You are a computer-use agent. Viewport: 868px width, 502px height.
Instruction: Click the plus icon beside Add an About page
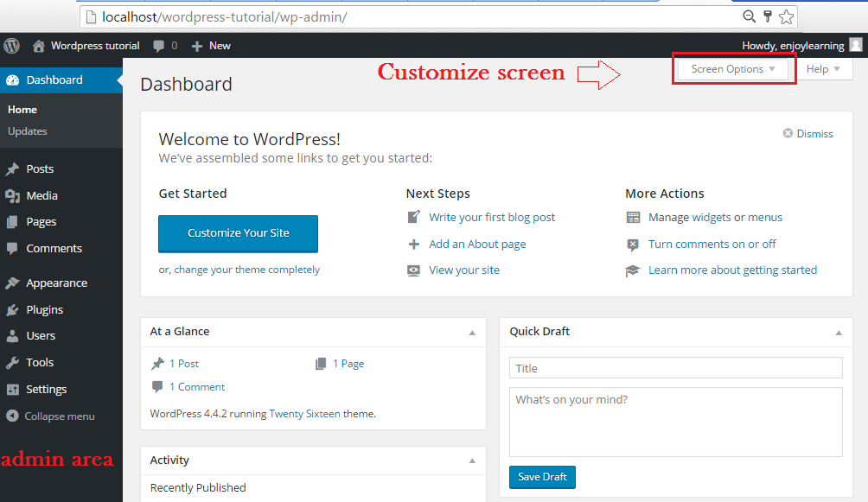(x=413, y=244)
